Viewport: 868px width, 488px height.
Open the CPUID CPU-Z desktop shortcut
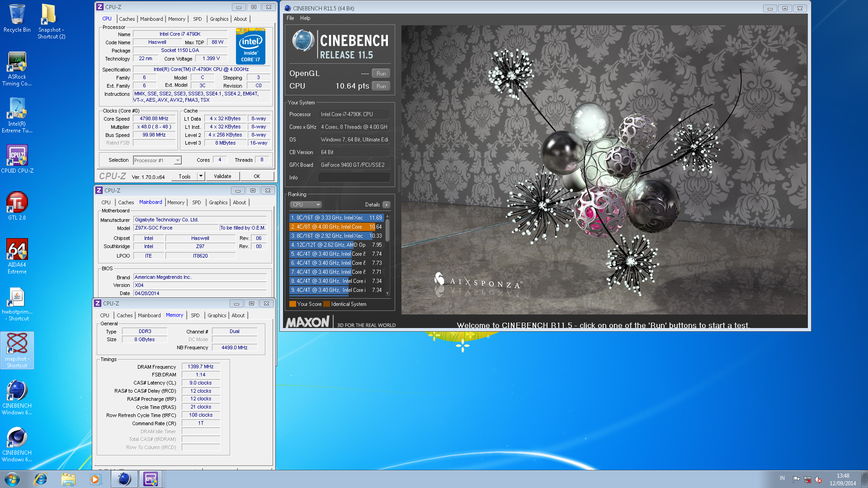17,159
